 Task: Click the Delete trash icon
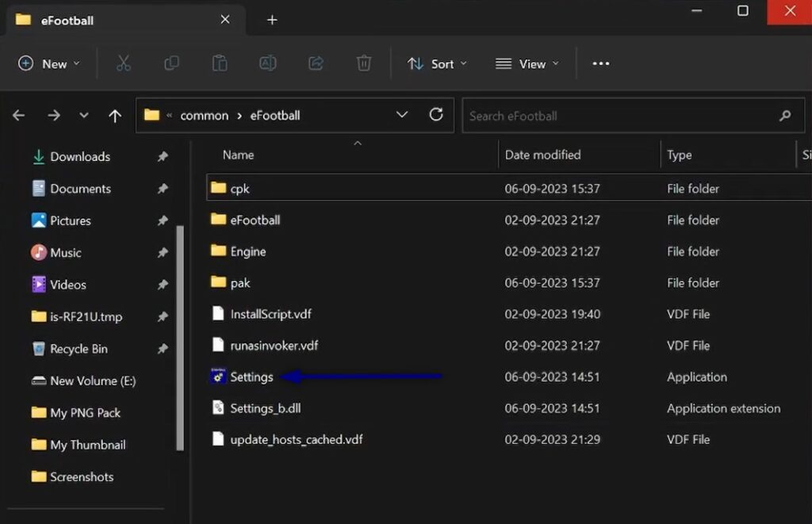pos(363,63)
